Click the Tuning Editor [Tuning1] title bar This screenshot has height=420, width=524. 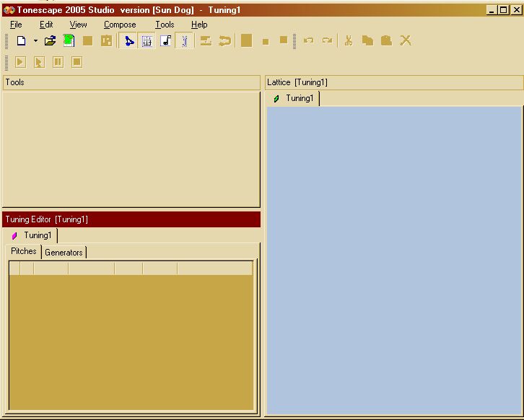coord(131,219)
